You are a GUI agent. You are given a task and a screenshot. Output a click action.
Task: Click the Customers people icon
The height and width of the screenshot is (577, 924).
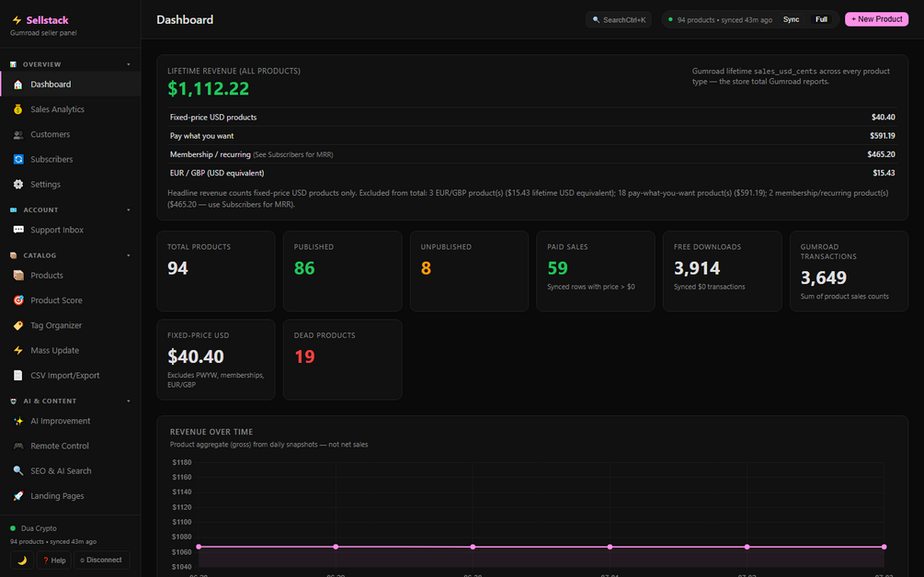coord(18,134)
